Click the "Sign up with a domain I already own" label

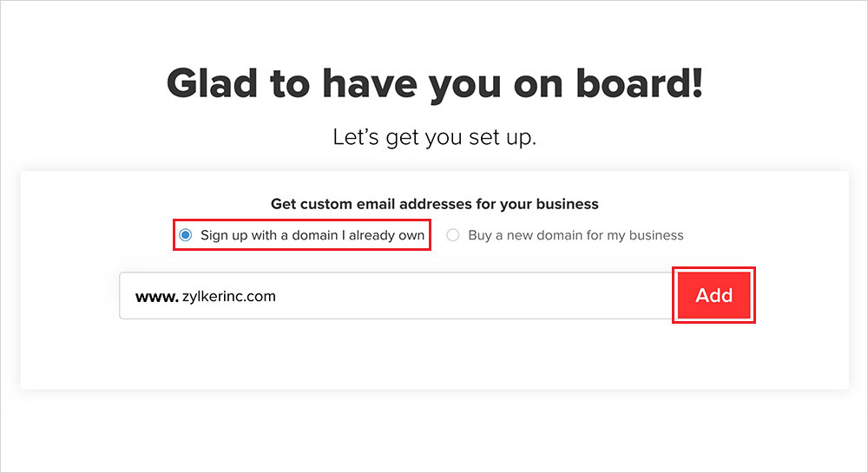(x=312, y=235)
